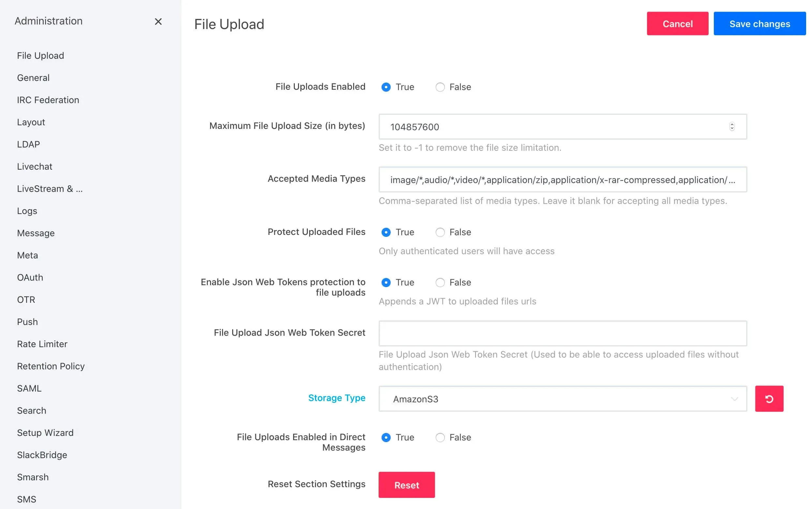
Task: Go to Rate Limiter settings
Action: coord(42,344)
